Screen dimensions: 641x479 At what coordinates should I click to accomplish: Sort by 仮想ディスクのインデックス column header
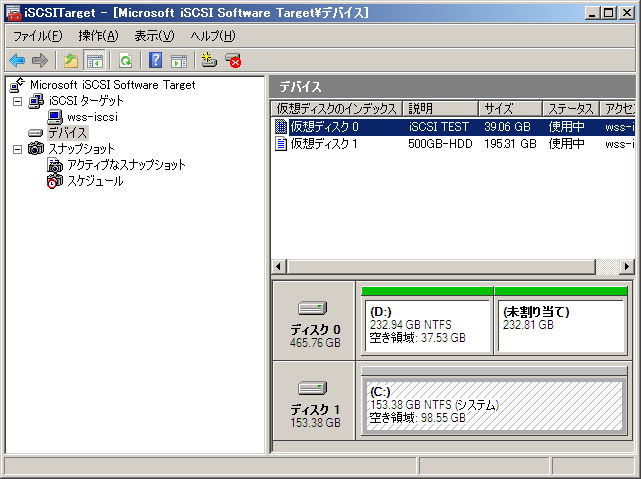pos(336,109)
